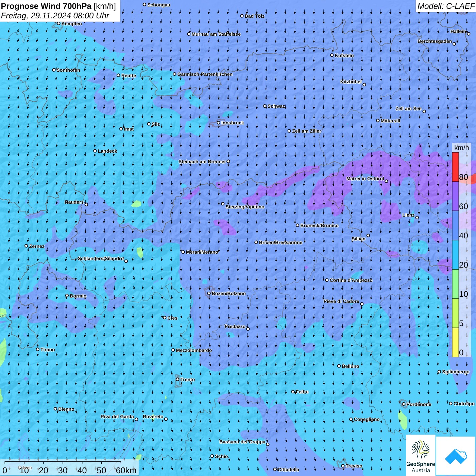The width and height of the screenshot is (476, 476).
Task: Click the Zernez location marker
Action: (27, 246)
